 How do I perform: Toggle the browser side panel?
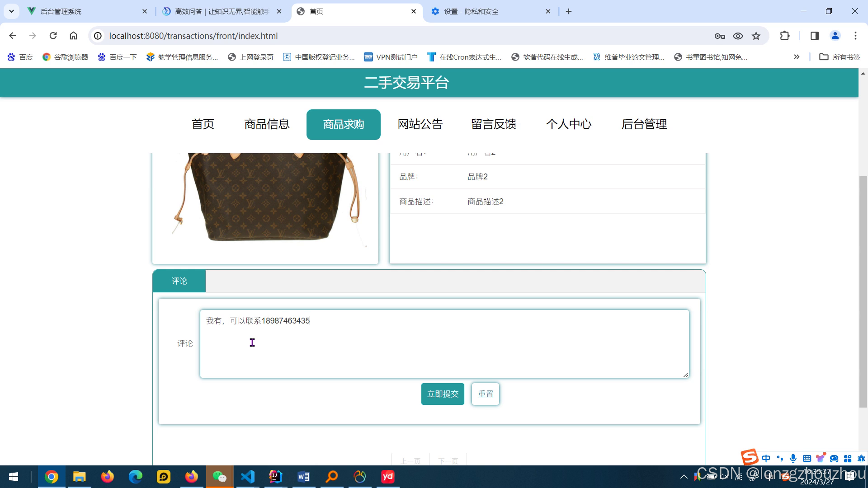click(815, 36)
